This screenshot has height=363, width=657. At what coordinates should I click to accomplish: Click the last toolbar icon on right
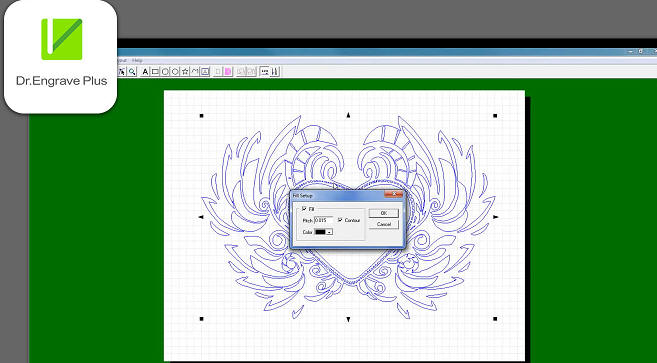pyautogui.click(x=275, y=72)
